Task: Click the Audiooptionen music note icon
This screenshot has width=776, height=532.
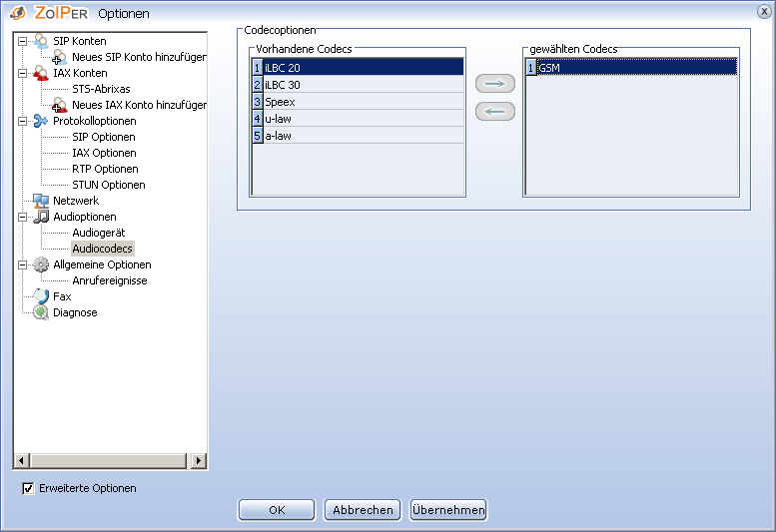Action: point(41,217)
